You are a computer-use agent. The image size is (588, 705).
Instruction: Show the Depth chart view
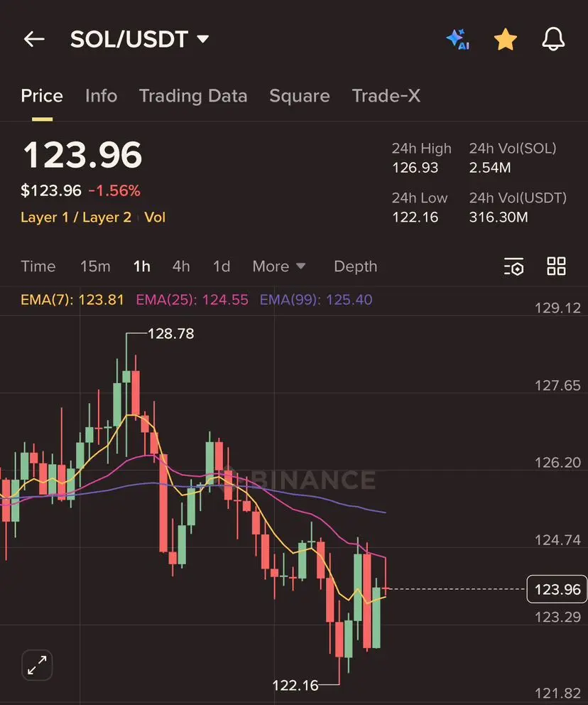tap(355, 267)
